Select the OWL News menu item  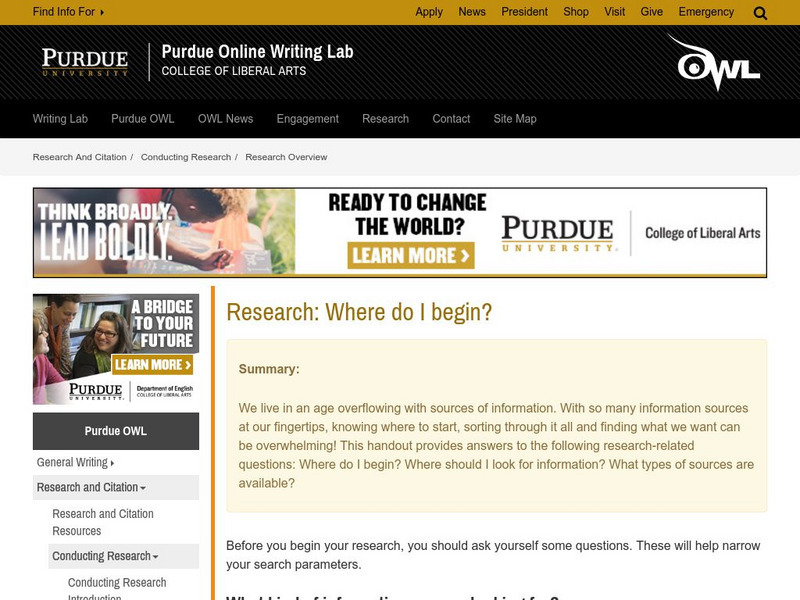(x=225, y=118)
